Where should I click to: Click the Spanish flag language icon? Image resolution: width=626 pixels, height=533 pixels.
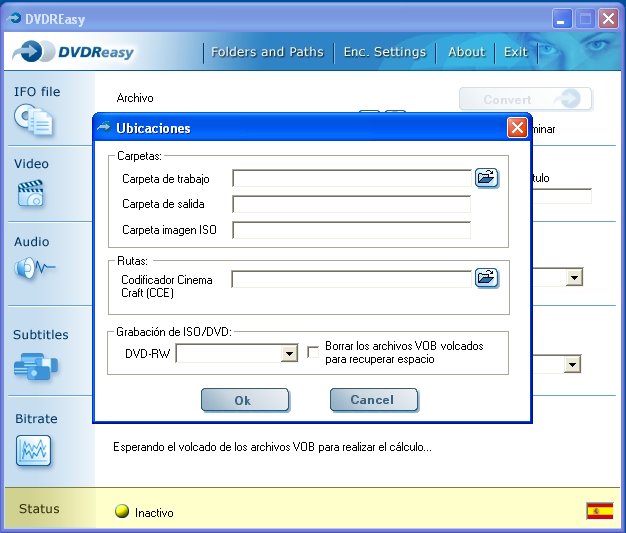tap(600, 511)
